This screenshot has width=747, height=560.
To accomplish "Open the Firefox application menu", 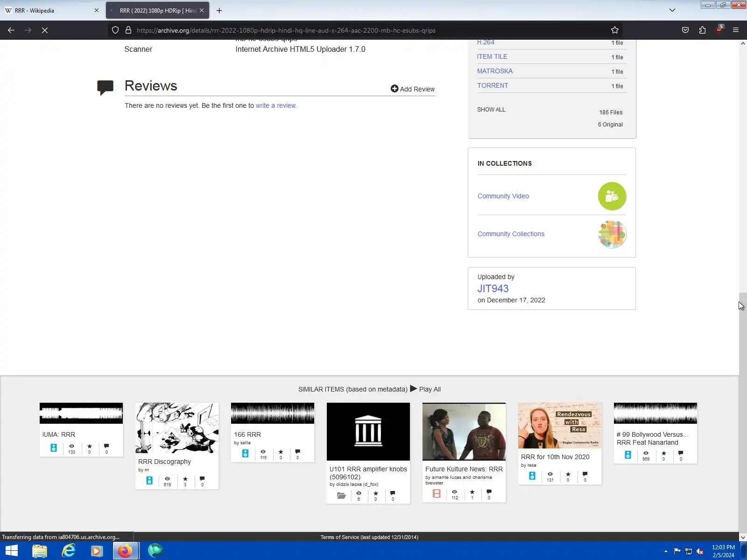I will pos(736,30).
